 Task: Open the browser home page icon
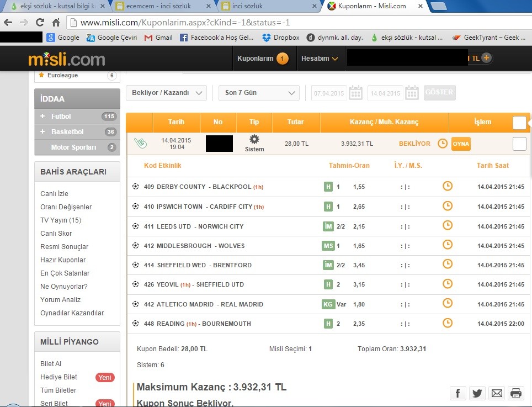pos(56,23)
